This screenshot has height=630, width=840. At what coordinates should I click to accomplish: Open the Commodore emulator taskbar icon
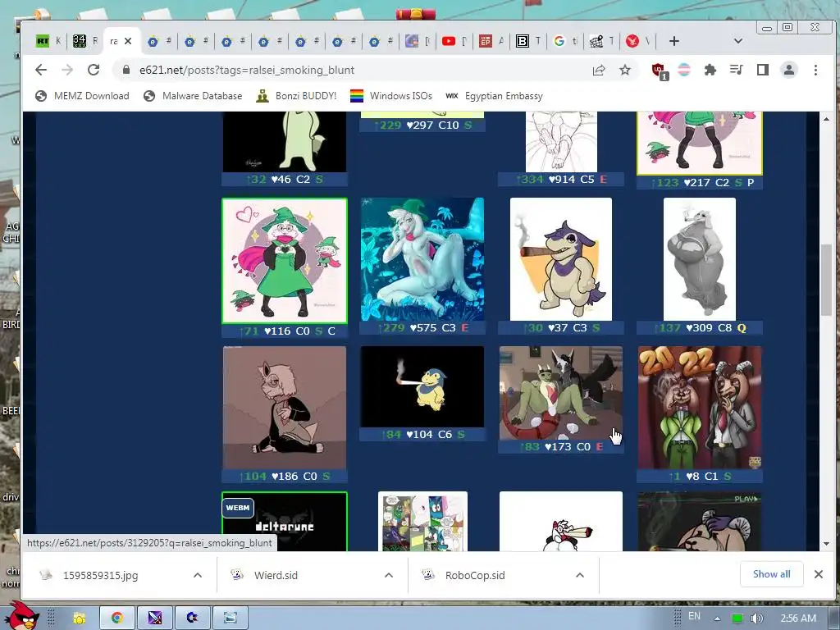pyautogui.click(x=192, y=619)
